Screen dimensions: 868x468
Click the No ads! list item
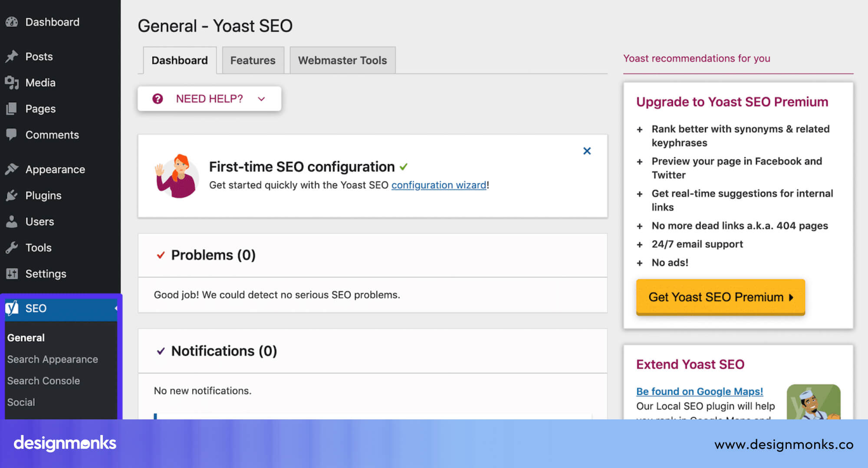point(670,263)
